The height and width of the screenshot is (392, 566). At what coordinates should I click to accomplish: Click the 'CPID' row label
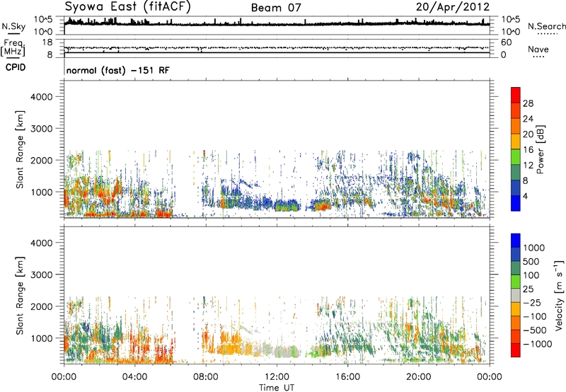tap(16, 67)
